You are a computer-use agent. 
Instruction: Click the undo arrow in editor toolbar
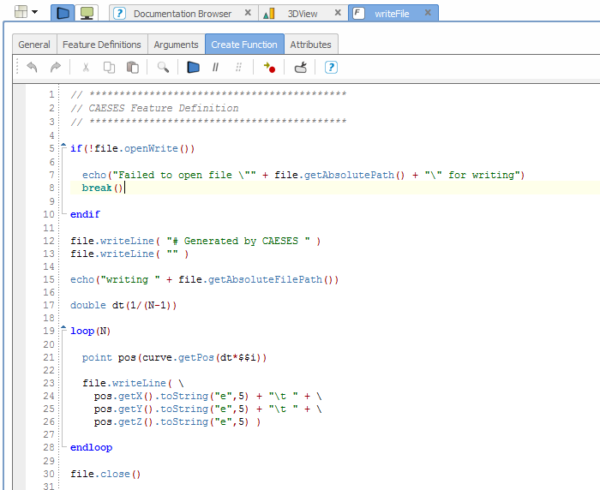click(31, 67)
